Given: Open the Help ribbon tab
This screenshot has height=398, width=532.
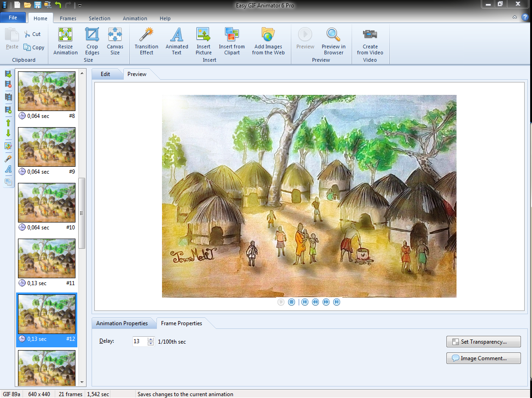Looking at the screenshot, I should pyautogui.click(x=165, y=18).
